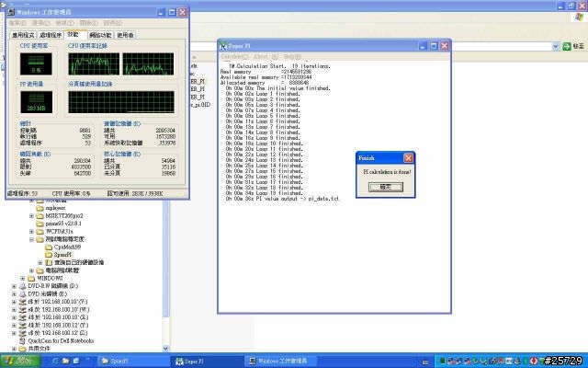Image resolution: width=588 pixels, height=368 pixels.
Task: Select MSIE7T266pro2 folder label
Action: tap(64, 216)
